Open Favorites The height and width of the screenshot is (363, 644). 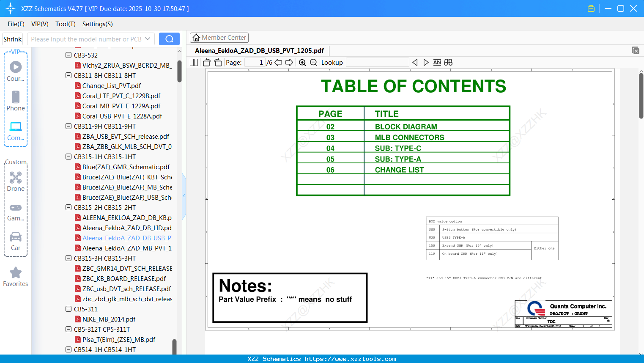pyautogui.click(x=16, y=277)
